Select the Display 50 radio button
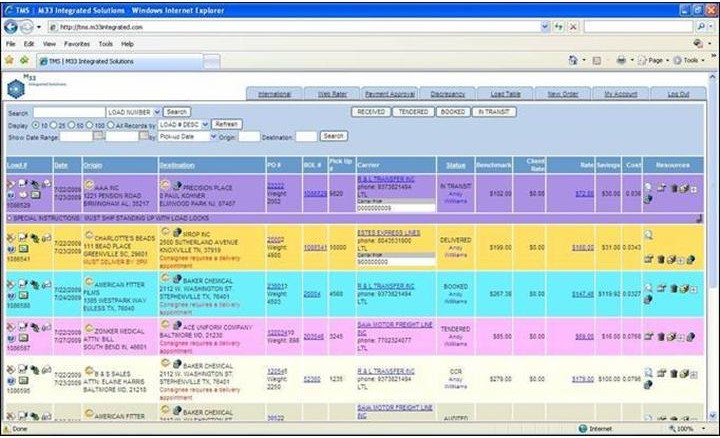This screenshot has width=720, height=438. click(71, 125)
